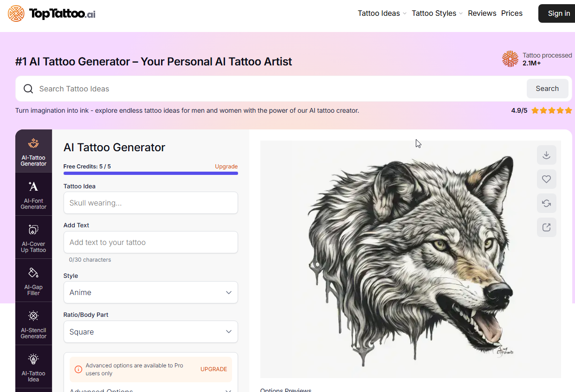
Task: Share the tattoo using export icon
Action: (x=546, y=227)
